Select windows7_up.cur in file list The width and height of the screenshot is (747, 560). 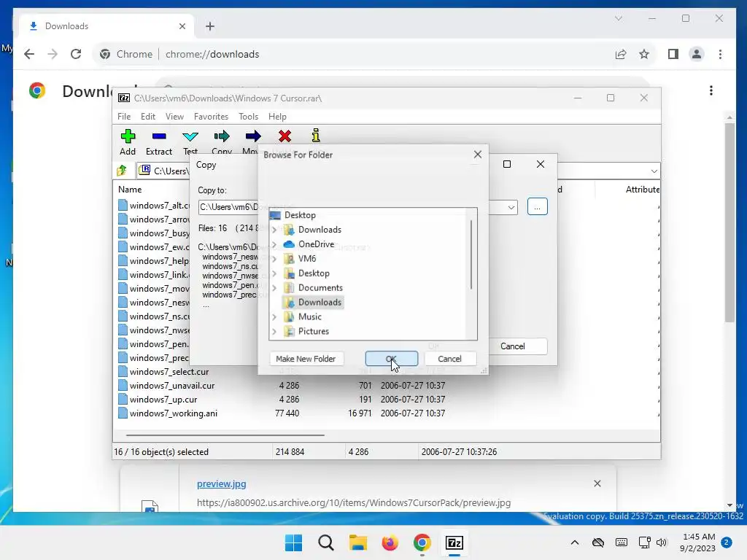tap(163, 400)
